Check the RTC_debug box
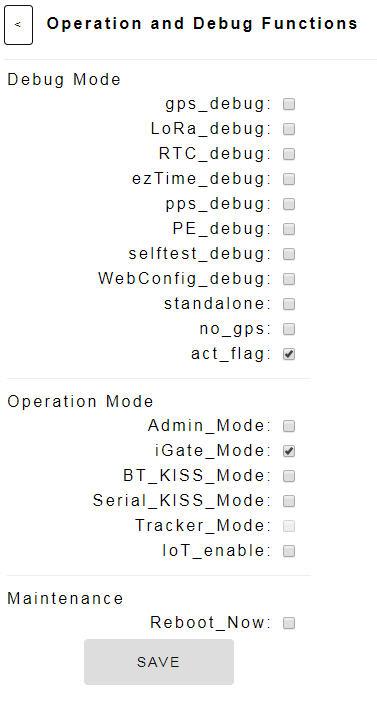Screen dimensions: 377x701 pos(289,155)
